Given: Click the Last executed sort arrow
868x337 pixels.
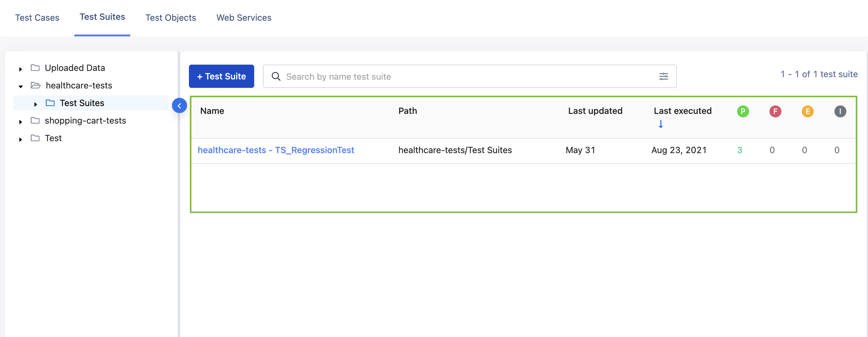Looking at the screenshot, I should [661, 124].
